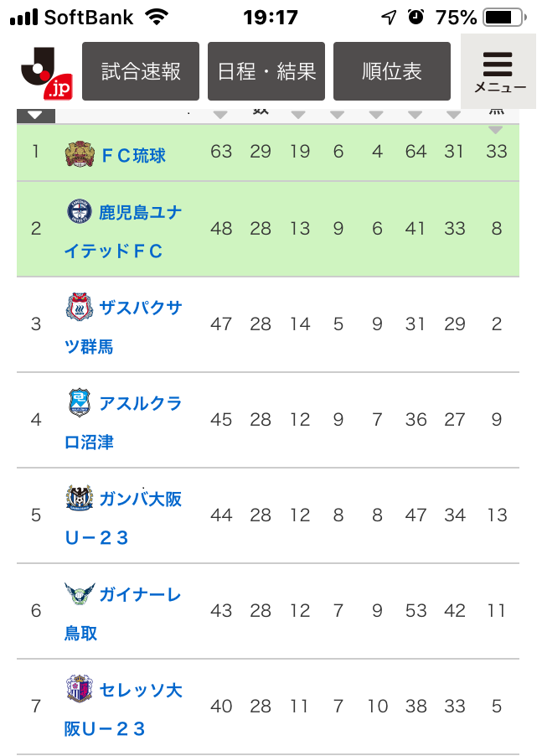Sort by the wins column arrow
Screen dimensions: 542x756
[299, 115]
